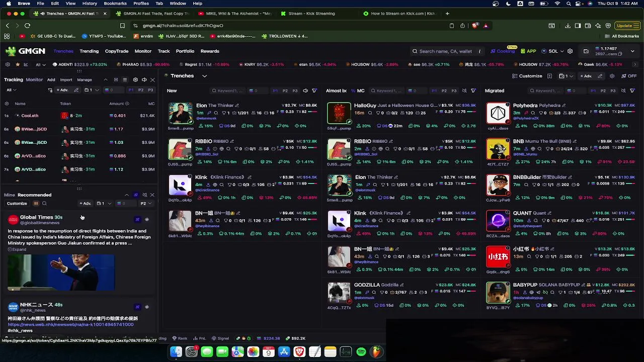Viewport: 644px width, 362px height.
Task: Click rocket icon on NHK news post
Action: pyautogui.click(x=137, y=307)
